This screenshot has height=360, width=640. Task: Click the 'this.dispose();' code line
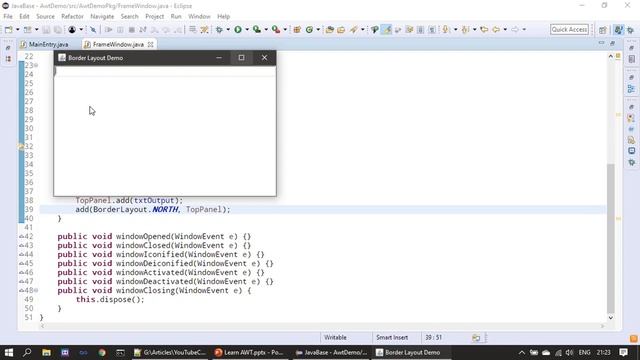110,299
